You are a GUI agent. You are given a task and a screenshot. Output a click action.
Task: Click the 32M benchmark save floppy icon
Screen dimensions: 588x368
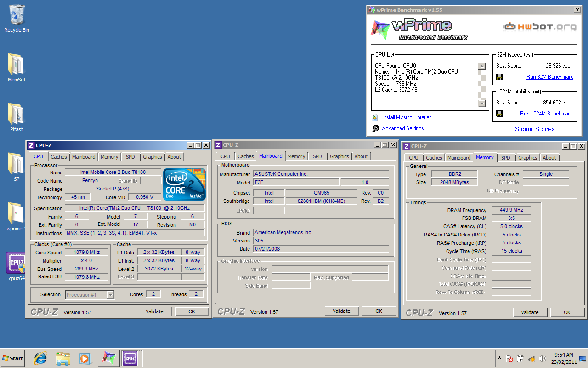[499, 77]
